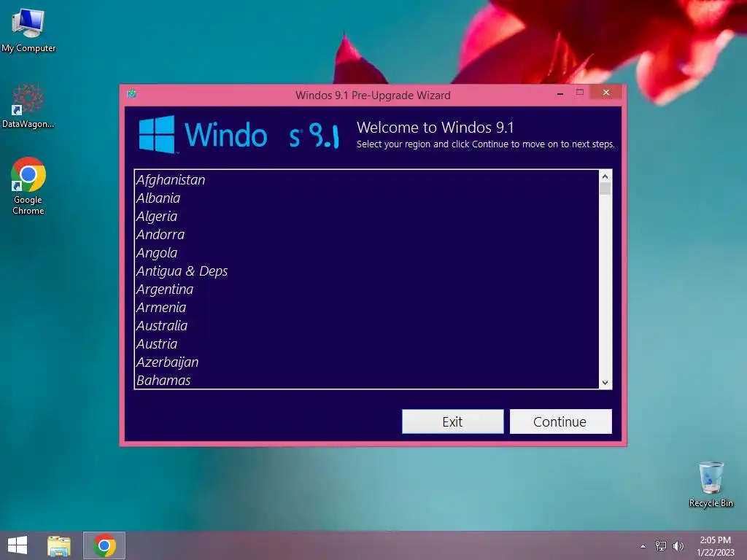Select Armenia in the region list
Viewport: 747px width, 560px height.
click(366, 308)
